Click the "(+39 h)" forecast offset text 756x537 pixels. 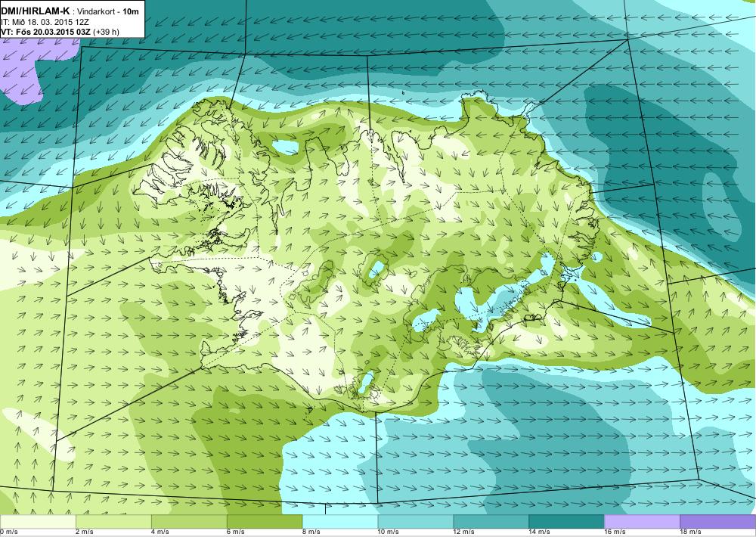pos(106,32)
